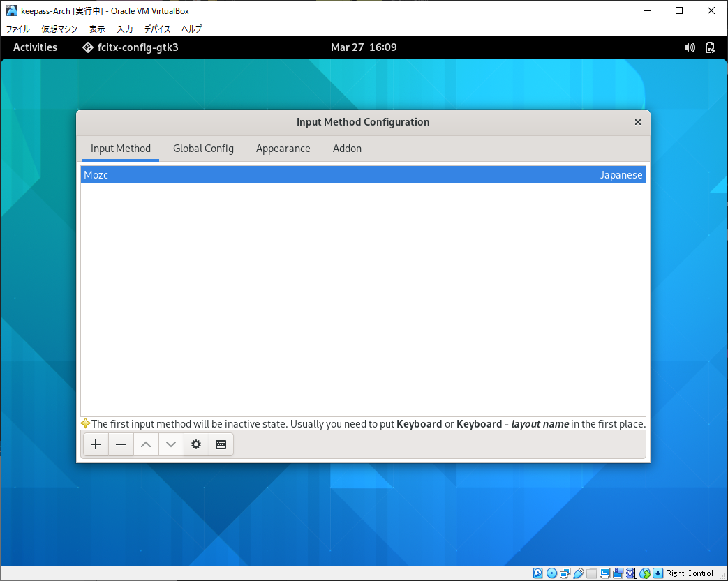728x581 pixels.
Task: Click the optical drive icon in the status bar
Action: pos(551,573)
